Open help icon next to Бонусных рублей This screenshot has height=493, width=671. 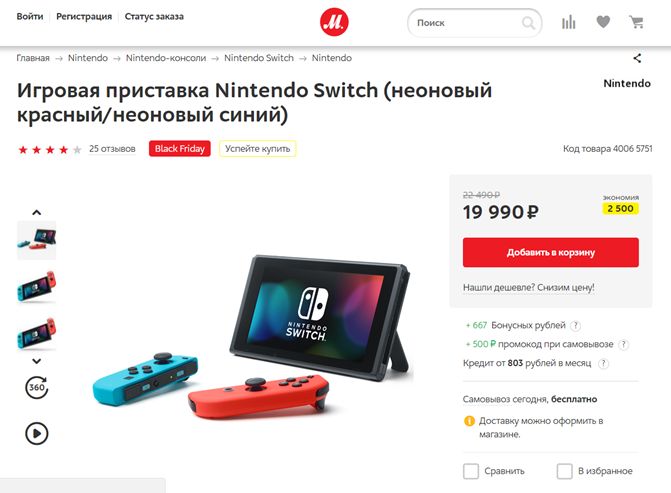pos(576,326)
